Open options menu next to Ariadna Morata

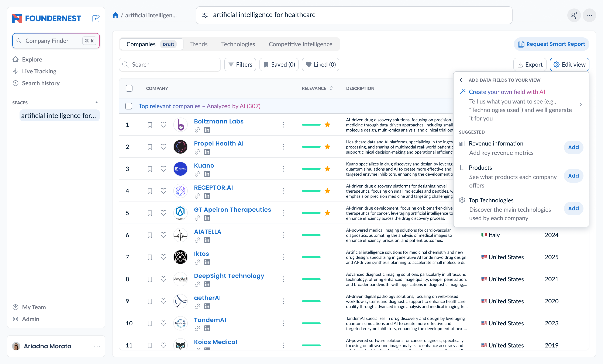point(97,346)
